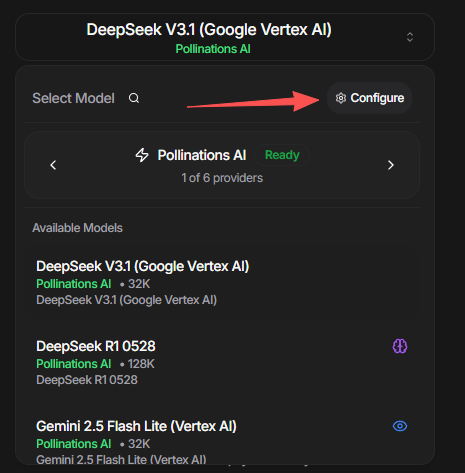Click the search magnifier icon beside Select Model
This screenshot has height=473, width=465.
pyautogui.click(x=134, y=98)
